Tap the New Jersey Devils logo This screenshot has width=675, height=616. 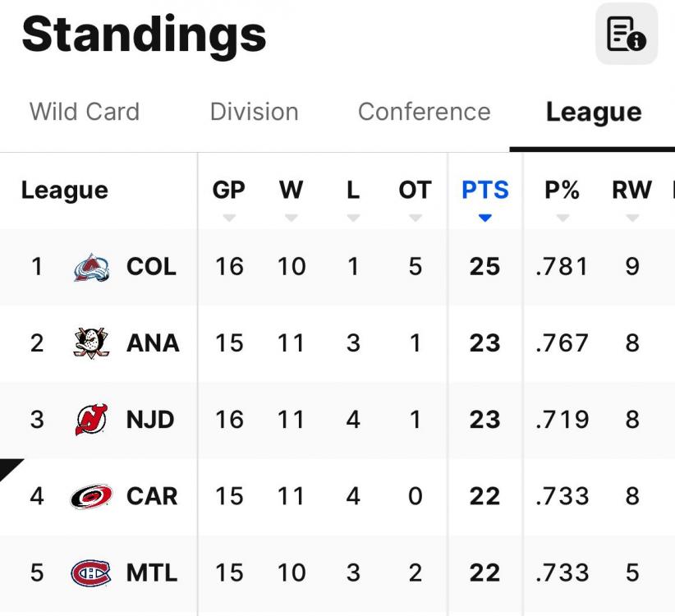91,420
